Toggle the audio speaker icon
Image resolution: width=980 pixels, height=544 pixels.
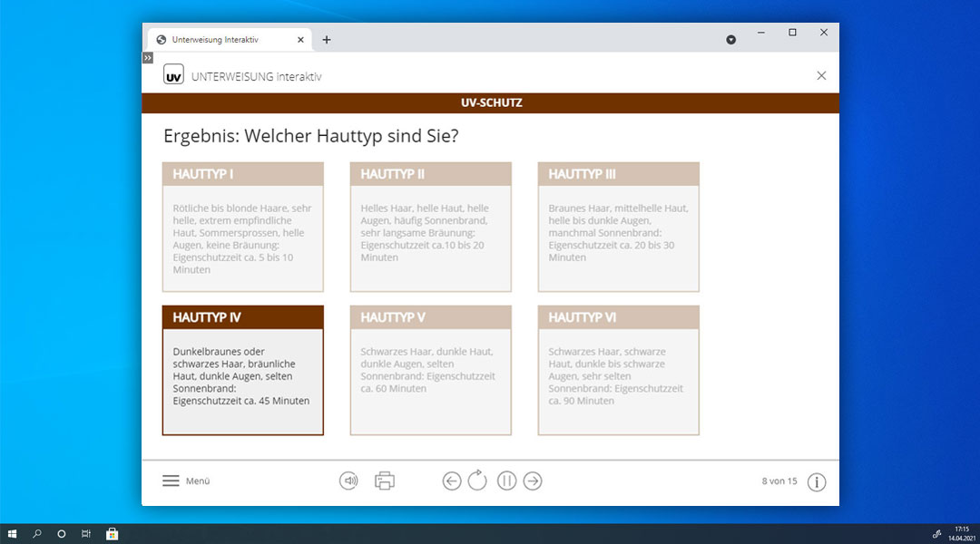348,481
